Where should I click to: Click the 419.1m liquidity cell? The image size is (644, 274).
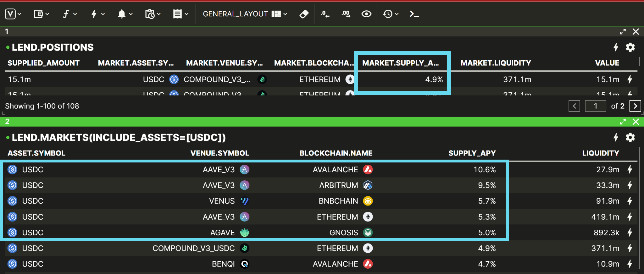[x=605, y=217]
